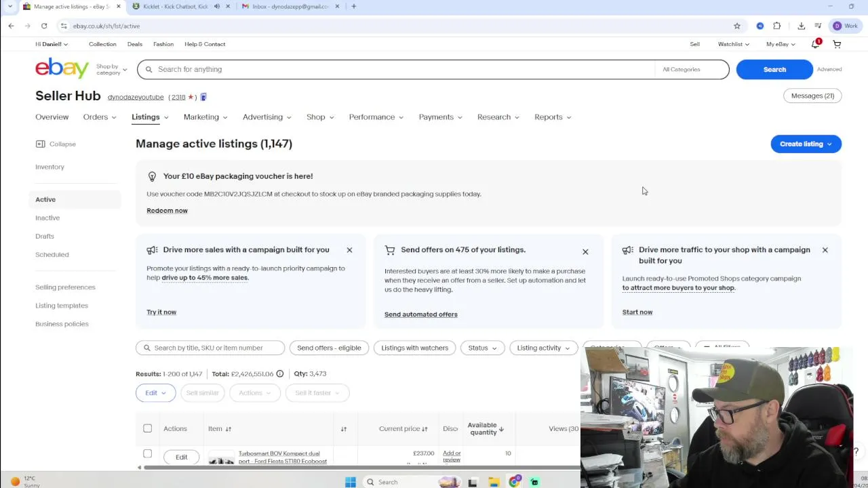This screenshot has height=488, width=868.
Task: Open the Edit bulk action dropdown
Action: click(155, 392)
